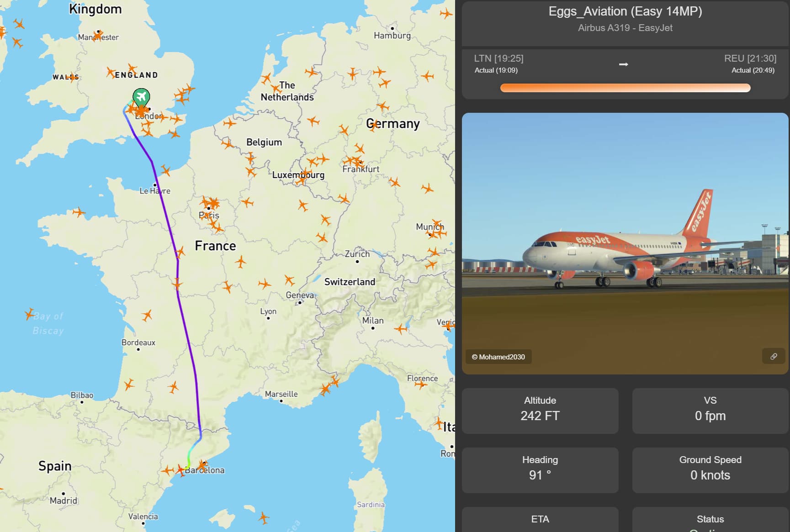790x532 pixels.
Task: Open the link icon on the aircraft photo
Action: click(x=774, y=356)
